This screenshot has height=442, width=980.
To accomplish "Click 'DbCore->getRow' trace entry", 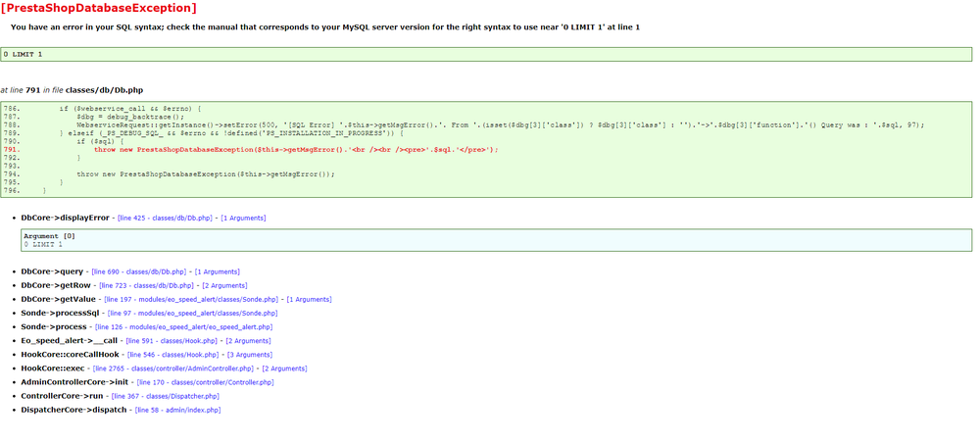I will [x=56, y=285].
